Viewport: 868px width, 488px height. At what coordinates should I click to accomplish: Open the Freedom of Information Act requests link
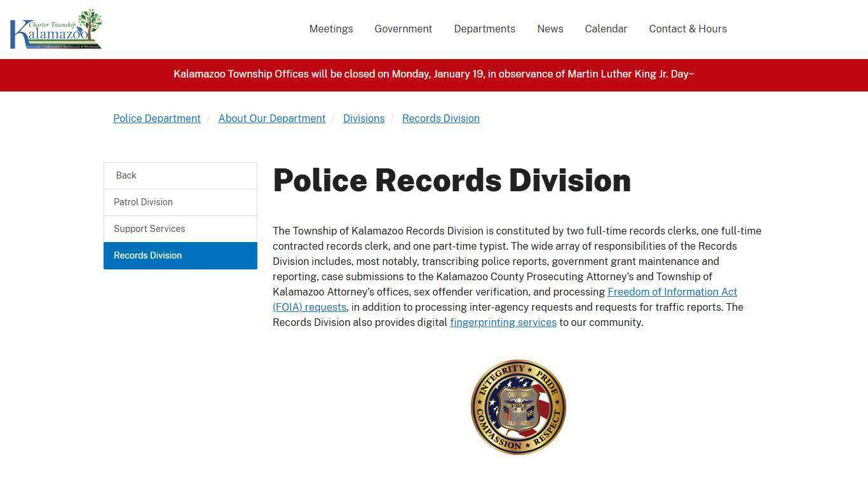point(671,292)
